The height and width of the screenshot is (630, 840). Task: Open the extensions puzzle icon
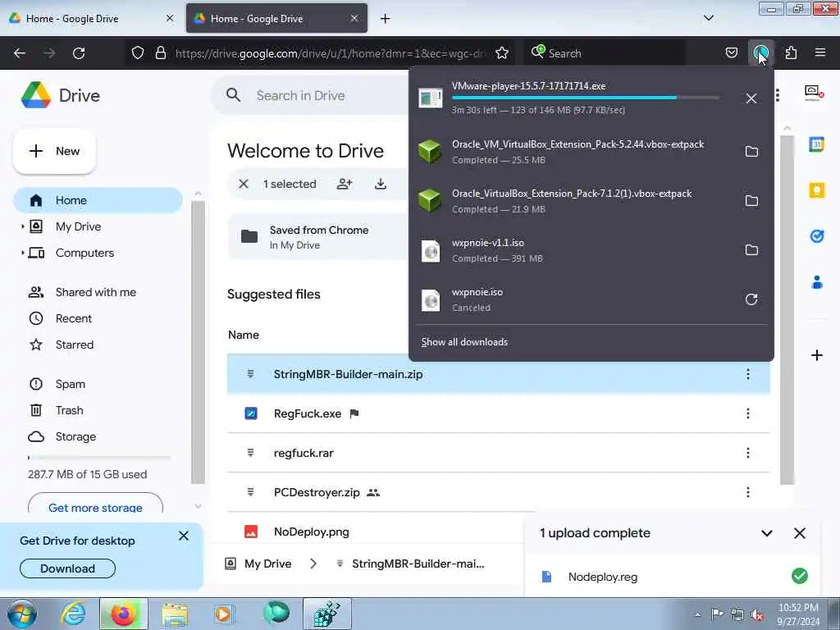point(791,53)
